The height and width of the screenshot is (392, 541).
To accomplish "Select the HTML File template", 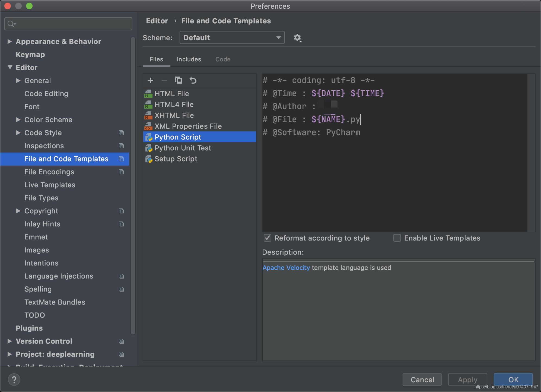I will (171, 93).
